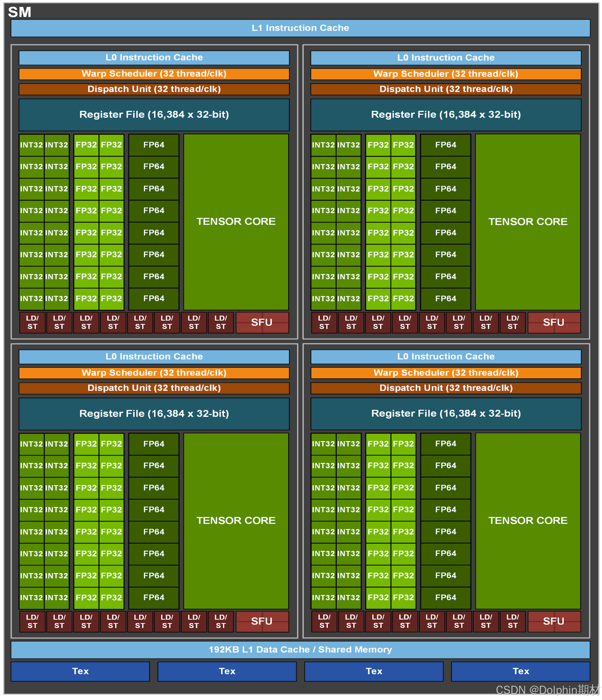602x700 pixels.
Task: Click the bottom-right TENSOR CORE block
Action: pyautogui.click(x=528, y=521)
